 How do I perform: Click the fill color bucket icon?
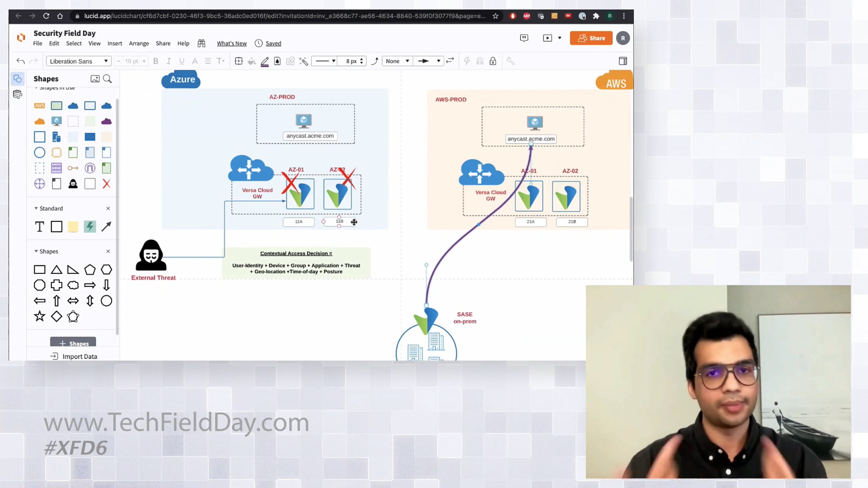251,61
